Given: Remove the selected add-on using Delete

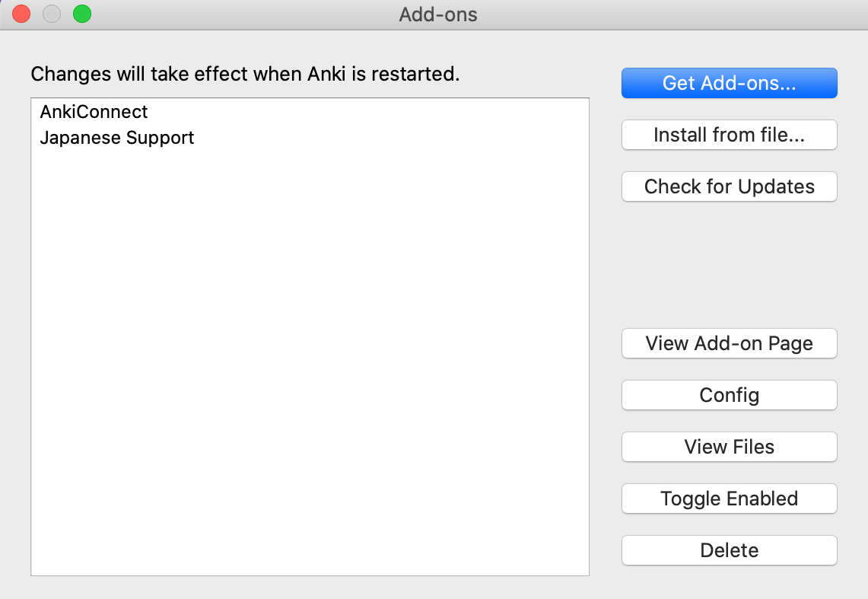Looking at the screenshot, I should [729, 550].
